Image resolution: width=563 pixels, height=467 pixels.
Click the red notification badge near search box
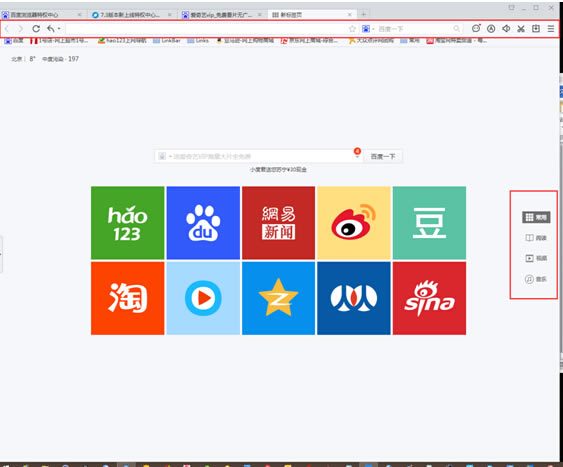point(357,151)
